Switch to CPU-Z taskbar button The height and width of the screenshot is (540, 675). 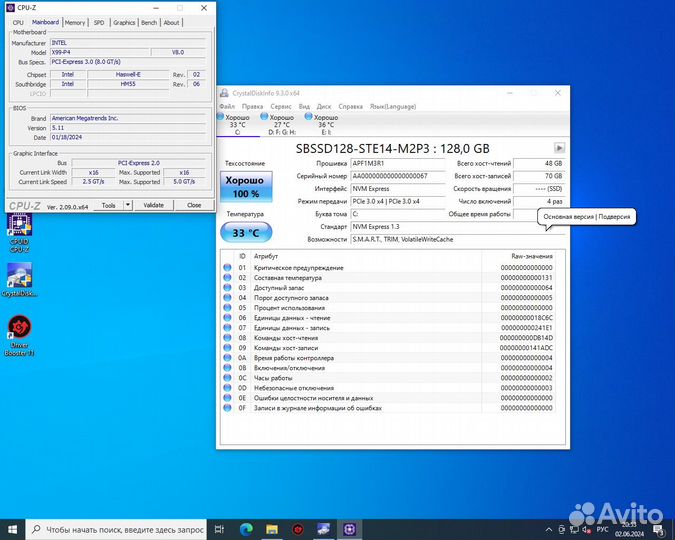350,529
